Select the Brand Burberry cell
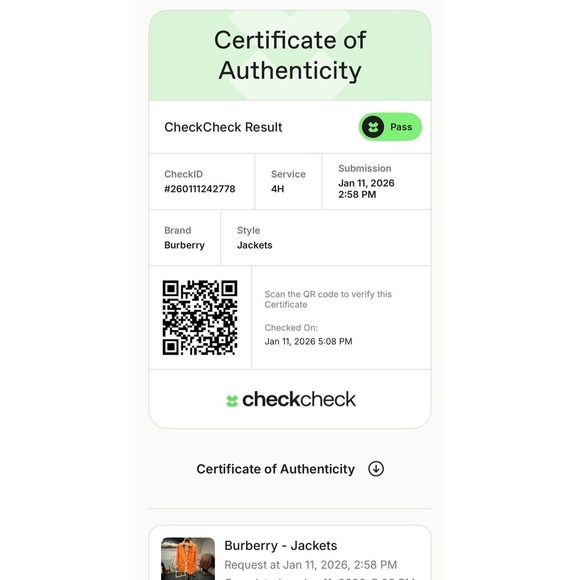The image size is (580, 580). 185,237
